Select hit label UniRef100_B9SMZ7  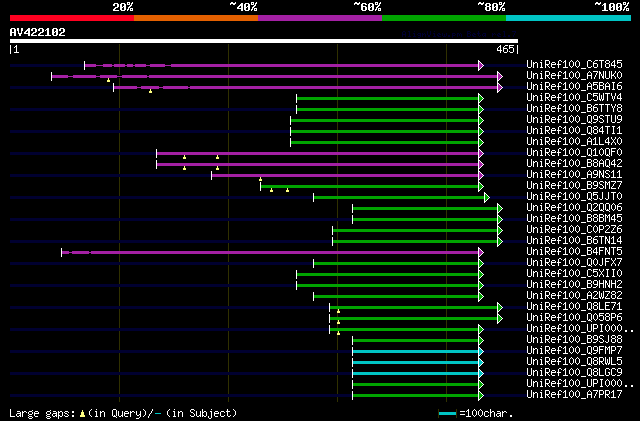pos(574,186)
